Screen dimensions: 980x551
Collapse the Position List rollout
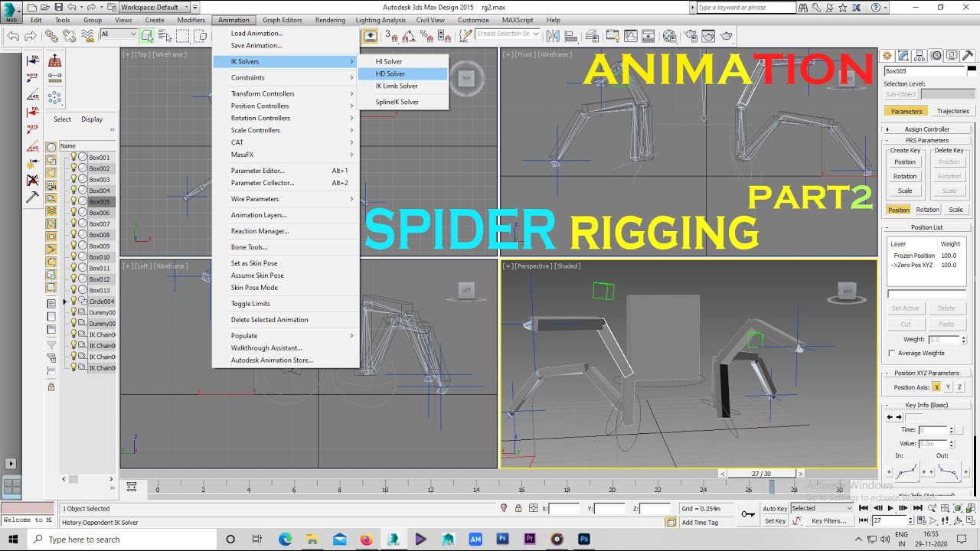pyautogui.click(x=927, y=227)
